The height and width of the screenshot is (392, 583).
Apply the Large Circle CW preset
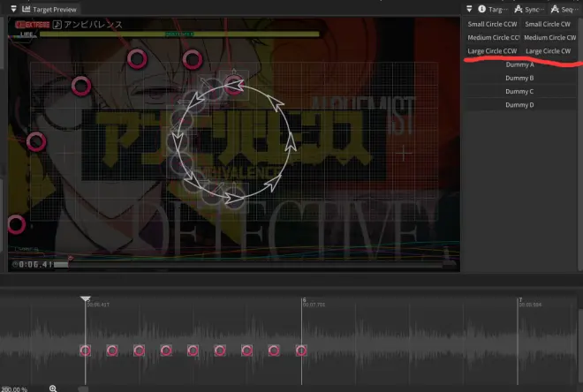tap(548, 51)
